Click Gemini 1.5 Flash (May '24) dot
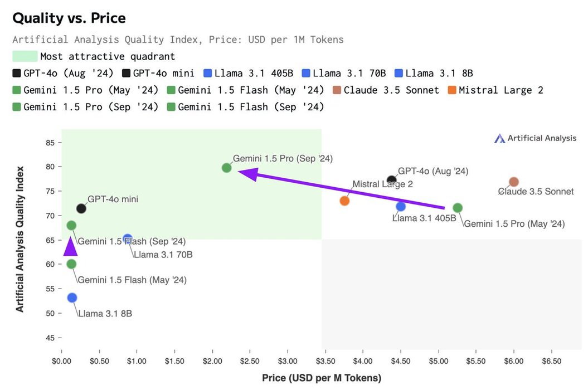588x390 pixels. 71,264
